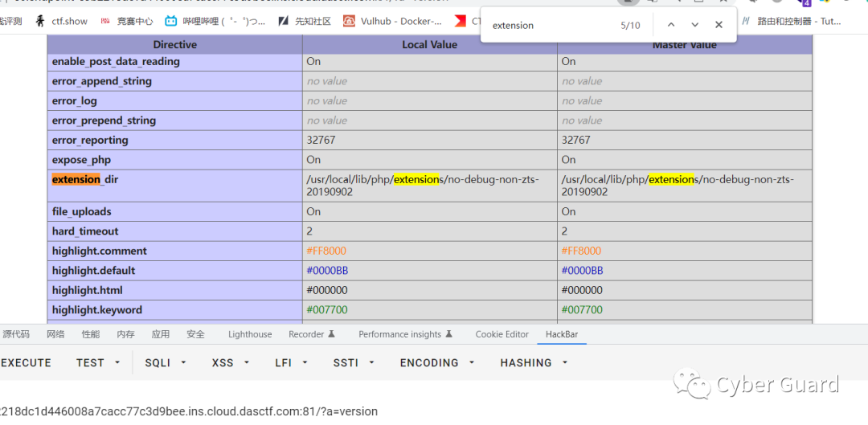Open the 源代码 DevTools tab
The image size is (868, 425).
(x=16, y=334)
